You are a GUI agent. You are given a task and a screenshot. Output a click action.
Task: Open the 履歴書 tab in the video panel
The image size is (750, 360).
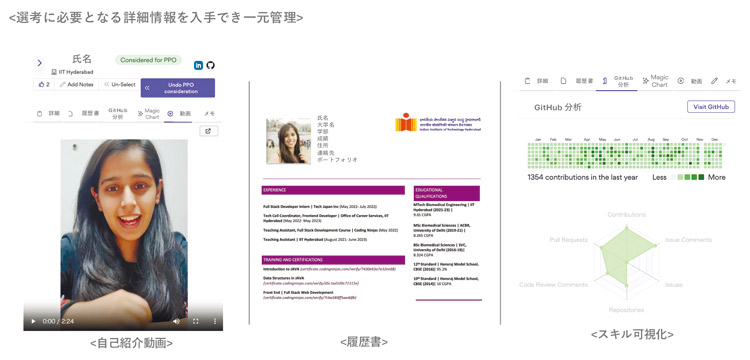pos(84,114)
